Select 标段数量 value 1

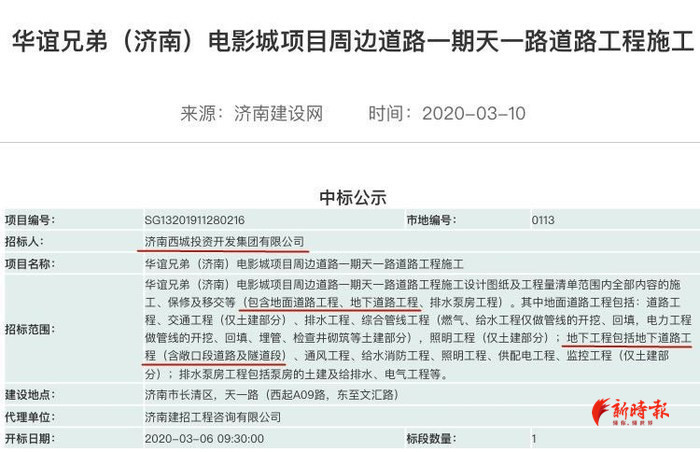534,439
